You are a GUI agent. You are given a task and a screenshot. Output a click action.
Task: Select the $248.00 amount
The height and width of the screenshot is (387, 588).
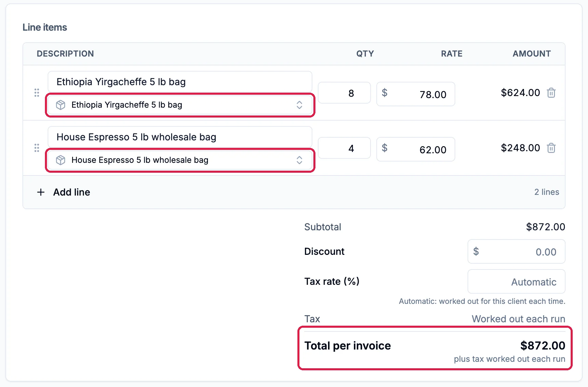520,148
